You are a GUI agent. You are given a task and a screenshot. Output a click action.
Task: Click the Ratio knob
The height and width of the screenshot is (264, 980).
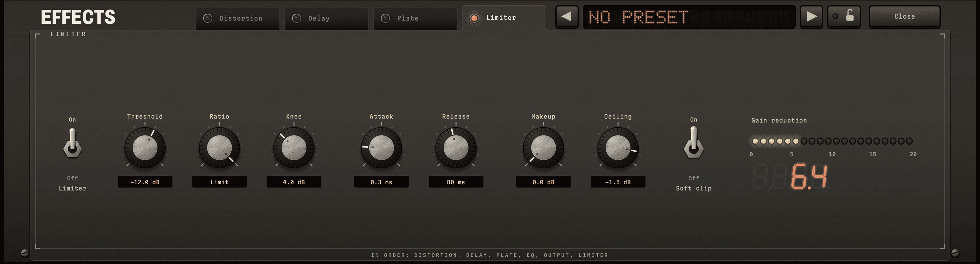pos(220,148)
